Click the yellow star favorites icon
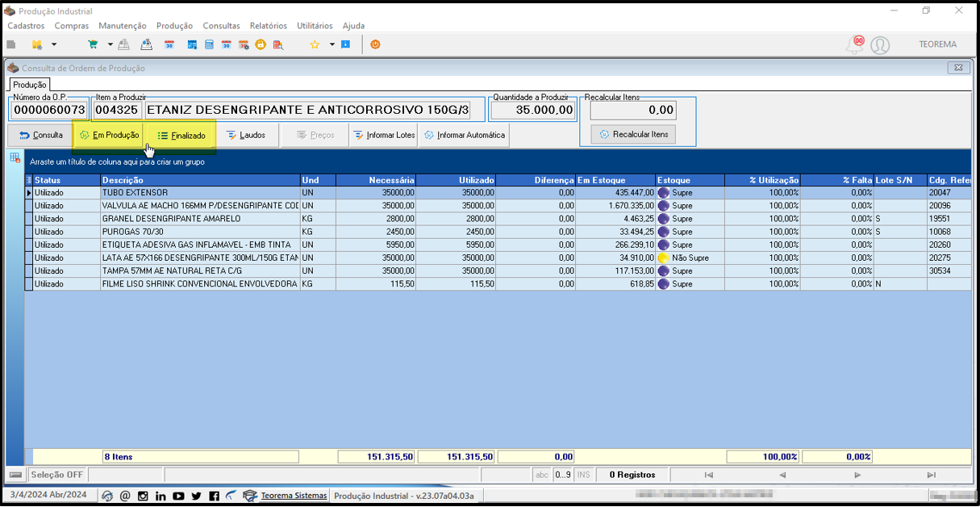The height and width of the screenshot is (507, 980). click(x=315, y=44)
